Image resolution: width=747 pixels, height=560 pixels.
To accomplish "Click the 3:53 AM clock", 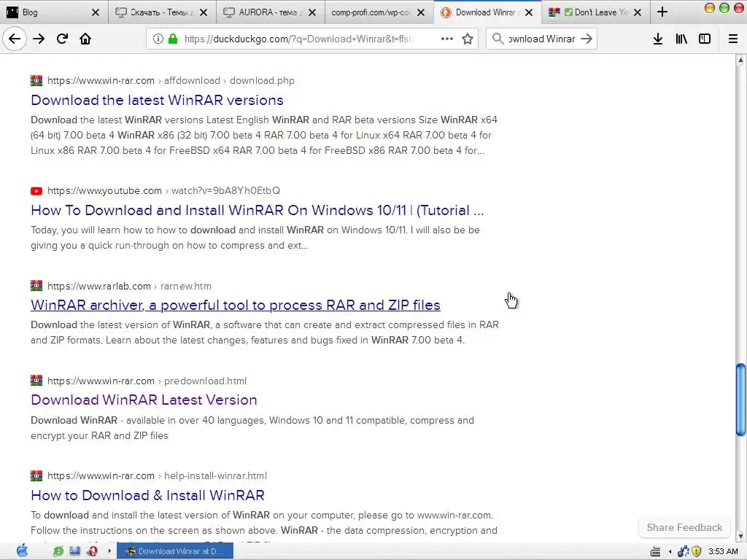I will point(723,551).
